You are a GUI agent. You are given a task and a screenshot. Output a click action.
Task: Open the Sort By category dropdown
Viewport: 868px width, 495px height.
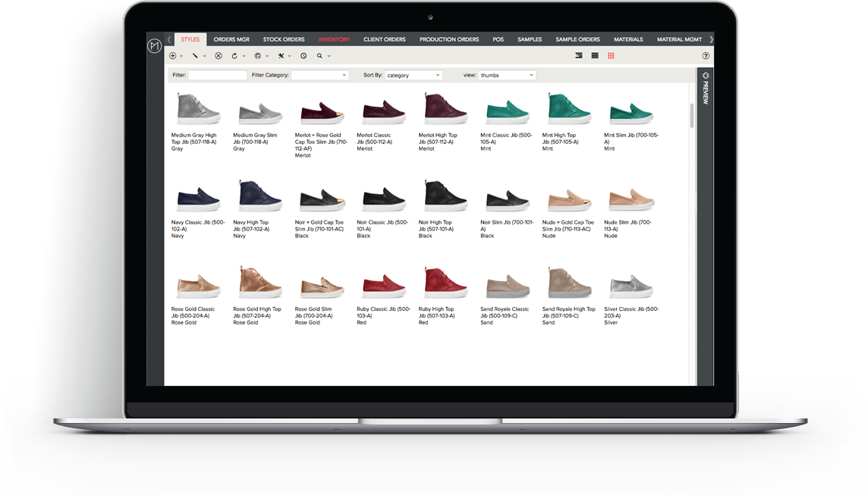(x=414, y=76)
